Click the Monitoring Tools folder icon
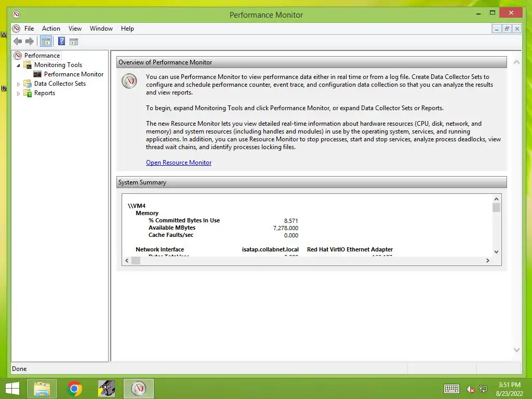The height and width of the screenshot is (399, 532). [x=28, y=65]
